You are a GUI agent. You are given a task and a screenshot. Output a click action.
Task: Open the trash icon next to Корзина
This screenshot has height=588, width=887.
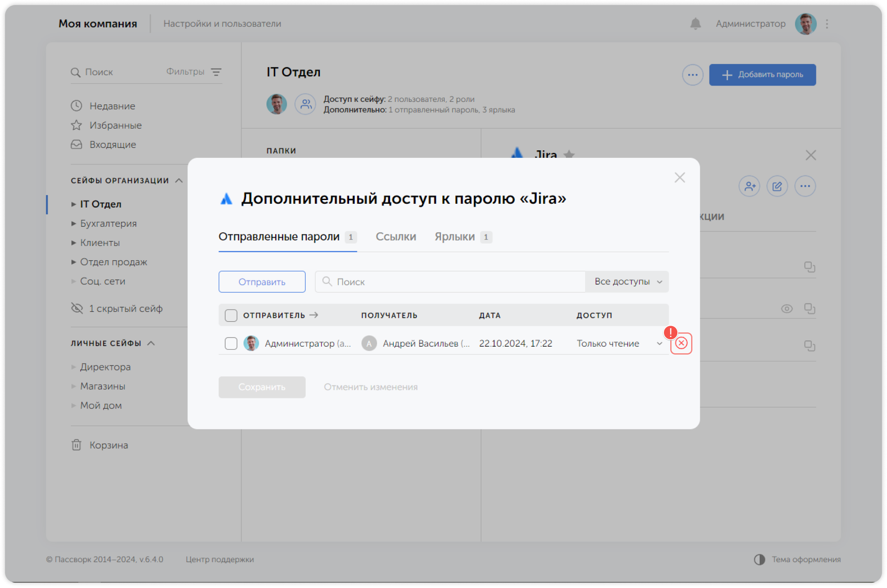coord(76,445)
